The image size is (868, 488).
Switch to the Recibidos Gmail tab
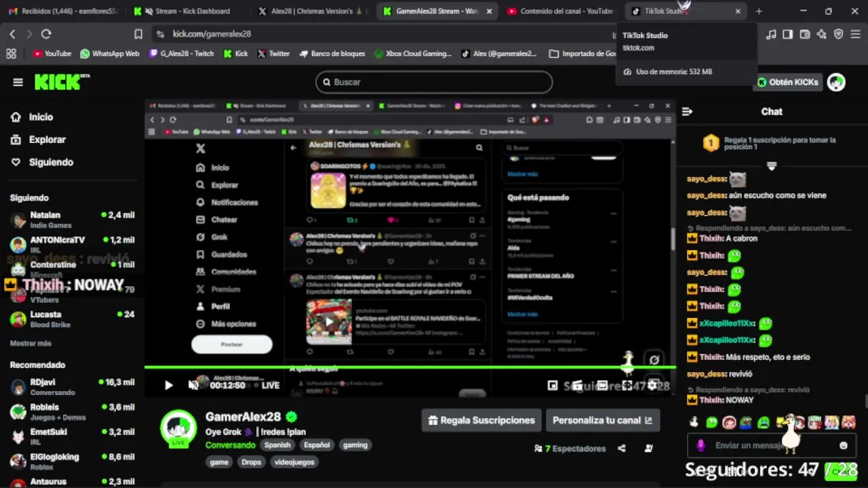(x=63, y=11)
